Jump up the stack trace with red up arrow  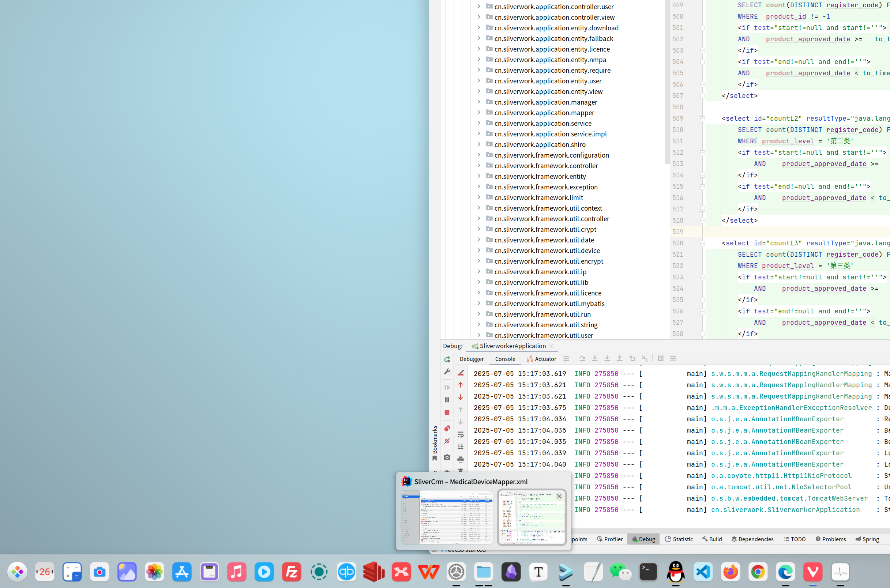461,385
